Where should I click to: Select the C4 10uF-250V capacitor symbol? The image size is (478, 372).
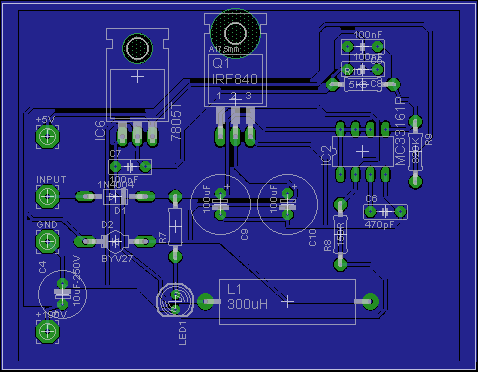62,294
